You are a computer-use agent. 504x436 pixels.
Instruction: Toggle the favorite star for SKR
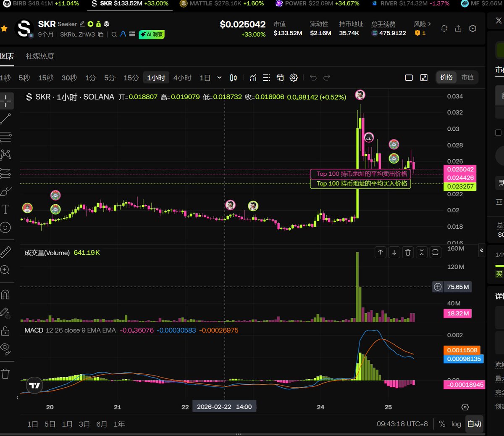click(4, 29)
